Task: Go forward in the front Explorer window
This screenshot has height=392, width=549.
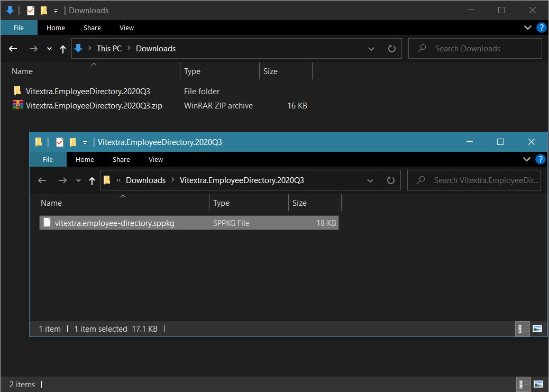Action: [62, 180]
